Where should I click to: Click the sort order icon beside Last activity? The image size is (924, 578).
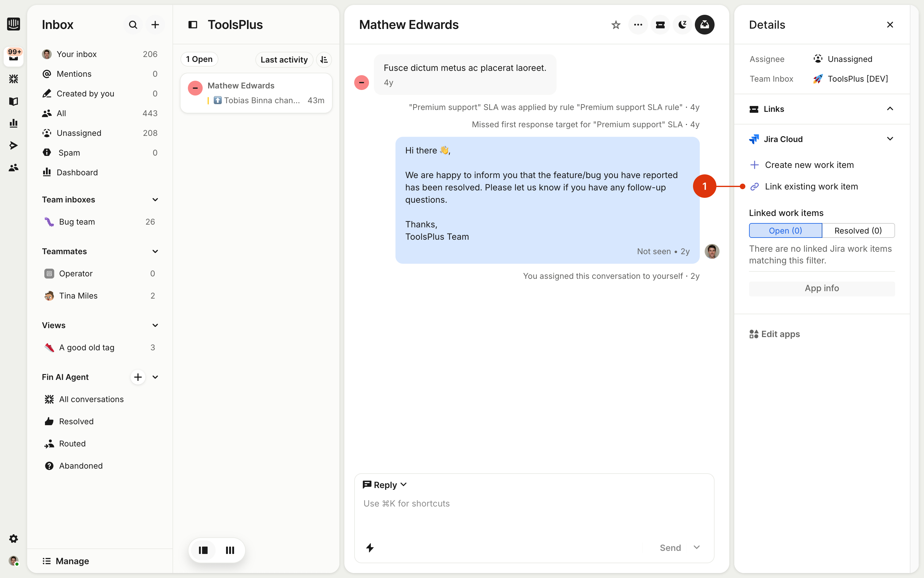[324, 60]
